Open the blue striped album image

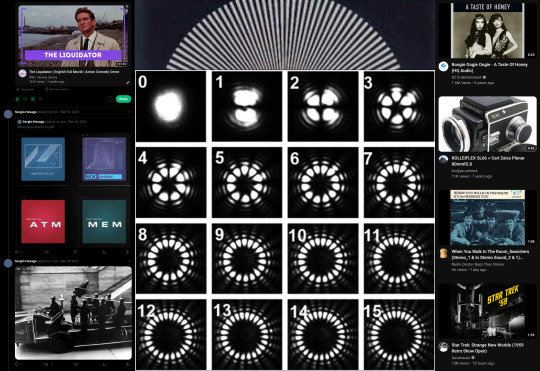click(x=43, y=159)
